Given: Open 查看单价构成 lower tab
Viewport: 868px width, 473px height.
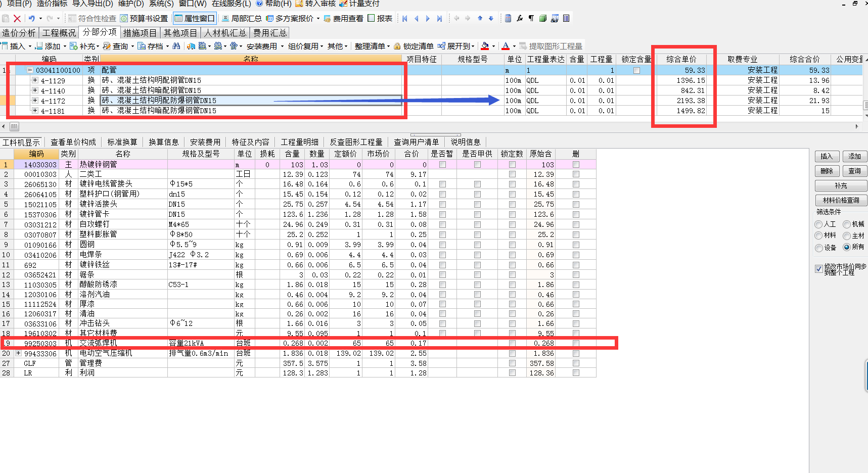Looking at the screenshot, I should point(73,143).
